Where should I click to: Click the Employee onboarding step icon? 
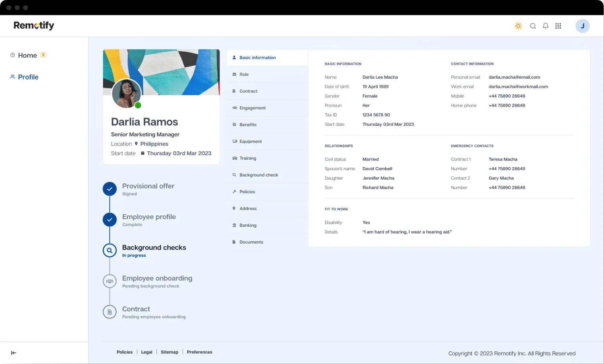110,281
